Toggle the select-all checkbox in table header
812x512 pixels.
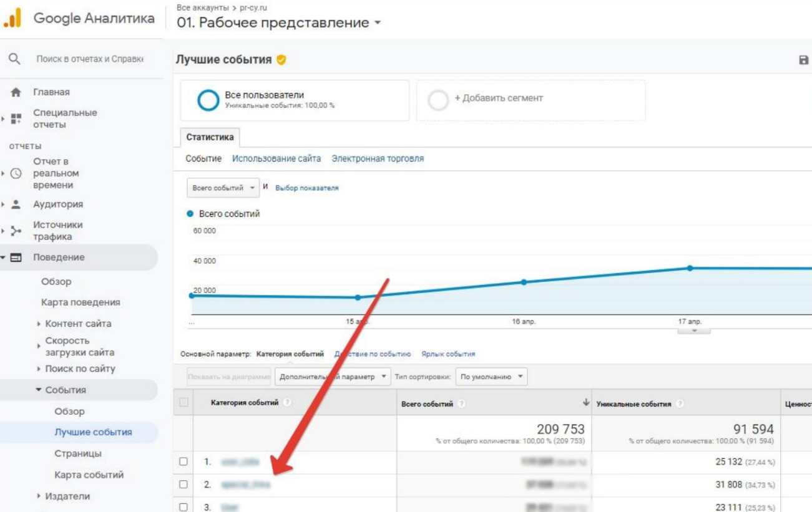click(183, 403)
